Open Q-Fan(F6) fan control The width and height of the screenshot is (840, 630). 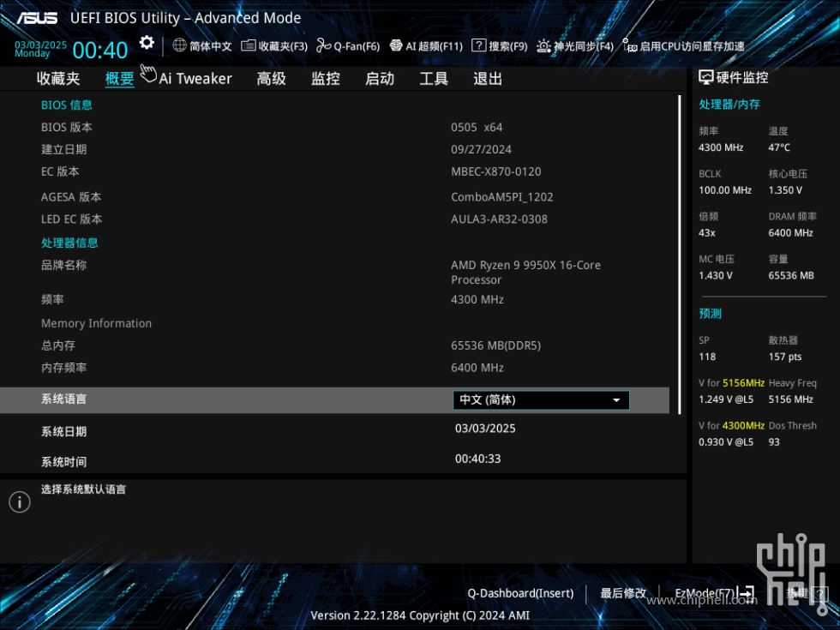[x=348, y=46]
